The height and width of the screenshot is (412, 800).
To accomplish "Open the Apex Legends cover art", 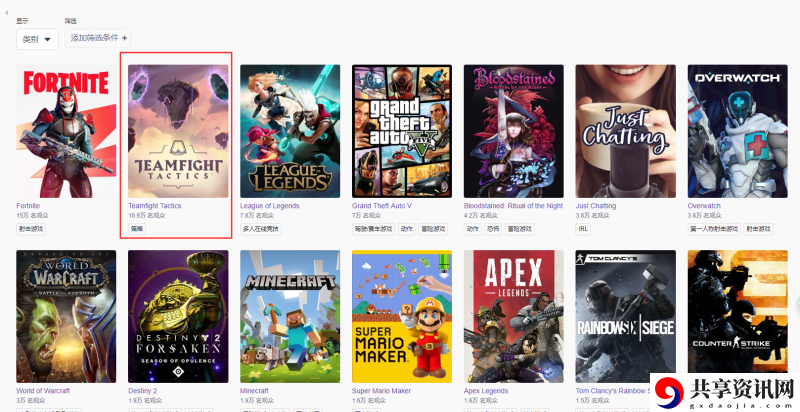I will point(514,316).
